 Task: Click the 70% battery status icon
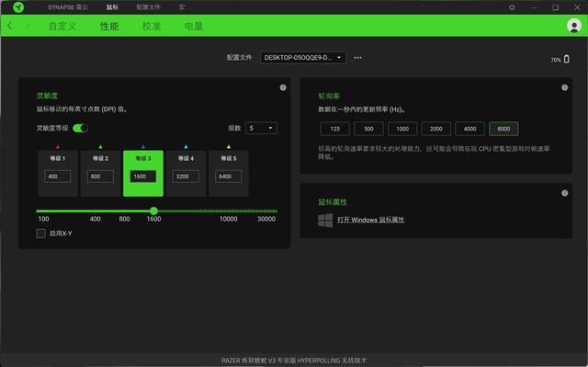566,59
